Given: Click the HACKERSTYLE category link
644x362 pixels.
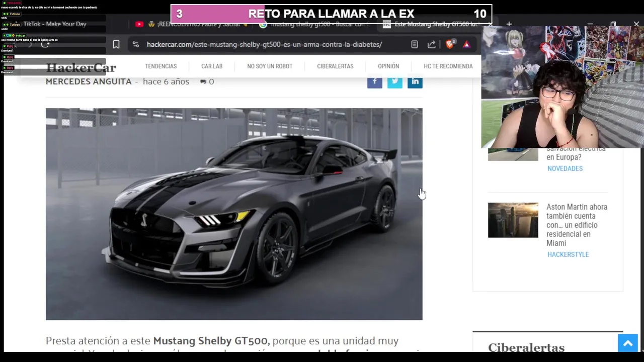Looking at the screenshot, I should click(x=568, y=254).
